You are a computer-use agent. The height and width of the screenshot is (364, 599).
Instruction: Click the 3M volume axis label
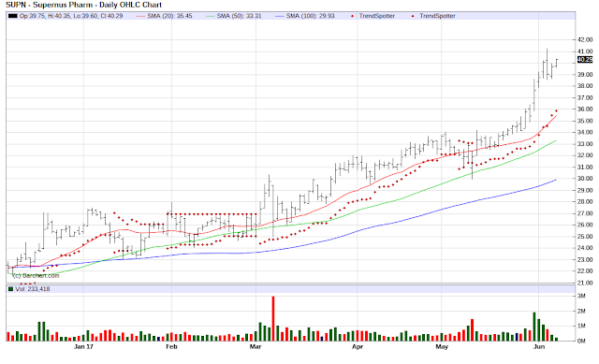click(581, 296)
